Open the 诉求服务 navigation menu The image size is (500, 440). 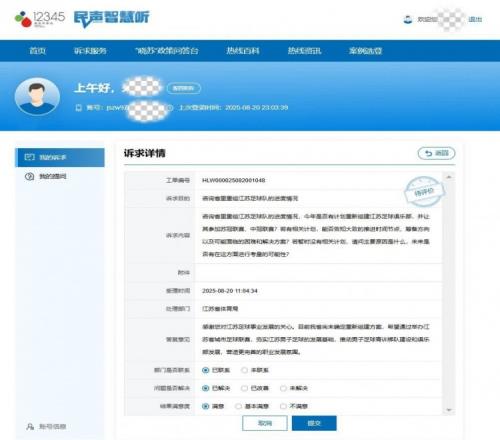click(x=90, y=51)
